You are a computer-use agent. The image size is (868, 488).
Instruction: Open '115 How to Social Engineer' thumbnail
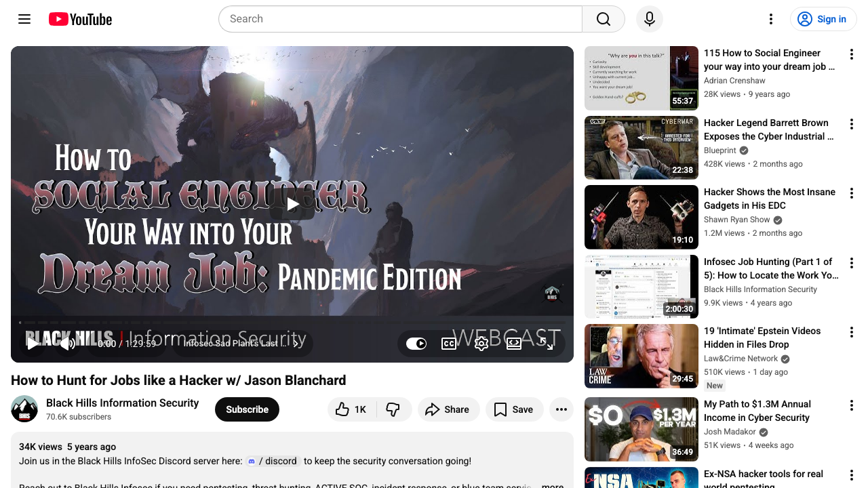click(642, 78)
